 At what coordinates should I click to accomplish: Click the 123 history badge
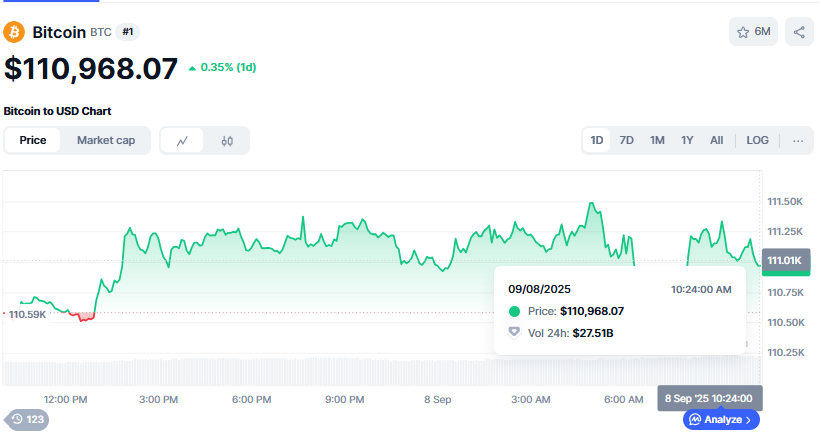pyautogui.click(x=28, y=419)
